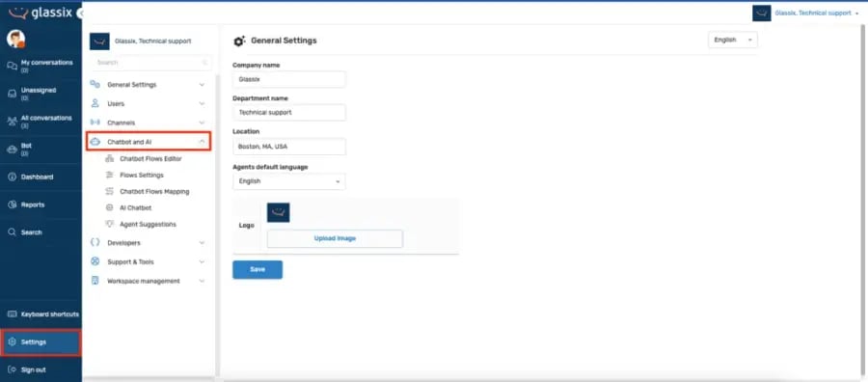Expand the Users section chevron
This screenshot has height=382, width=868.
click(202, 103)
